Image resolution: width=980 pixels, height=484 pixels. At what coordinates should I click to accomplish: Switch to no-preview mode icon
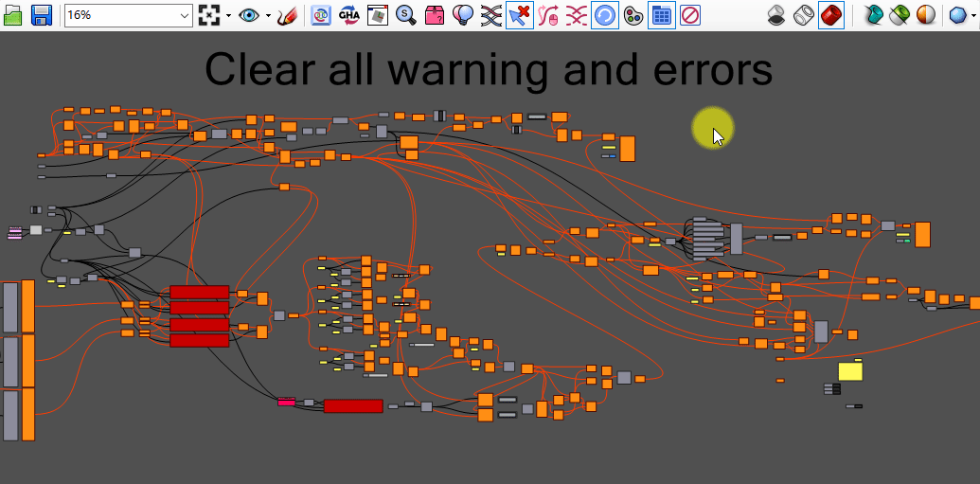pos(776,15)
